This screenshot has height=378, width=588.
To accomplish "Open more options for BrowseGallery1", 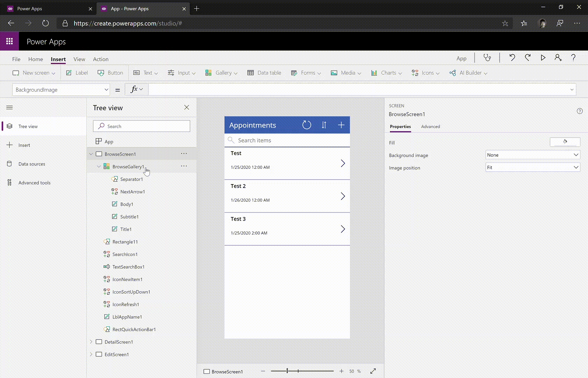I will click(184, 166).
